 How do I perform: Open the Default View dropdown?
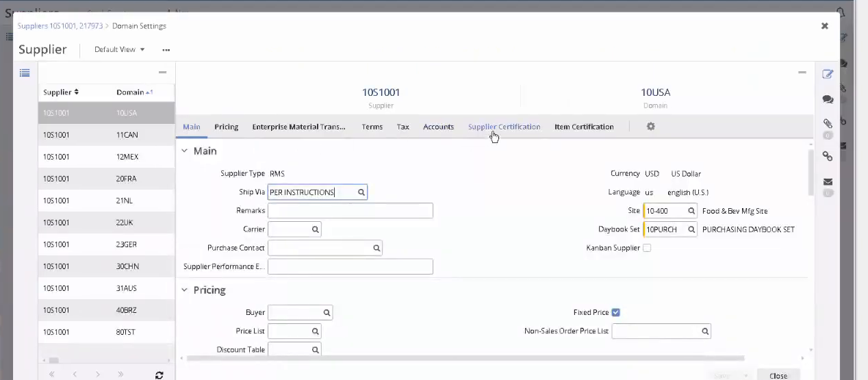tap(119, 49)
